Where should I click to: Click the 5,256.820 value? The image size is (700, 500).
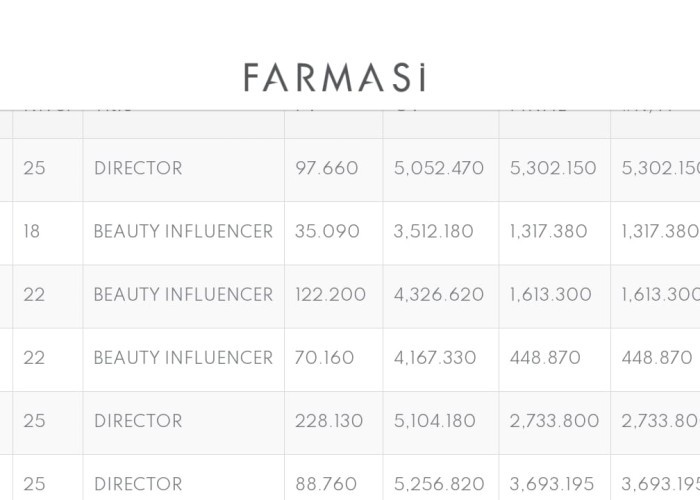pos(439,484)
